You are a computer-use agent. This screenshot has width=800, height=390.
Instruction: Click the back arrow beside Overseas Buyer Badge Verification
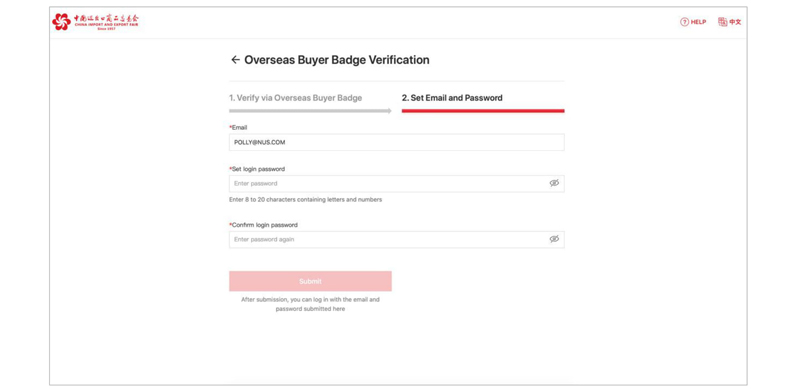[x=235, y=60]
